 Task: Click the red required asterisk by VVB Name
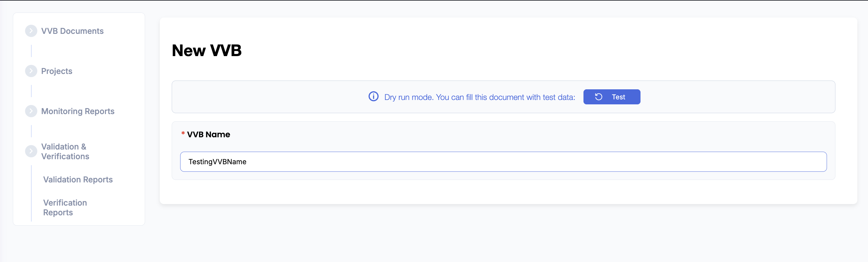[x=183, y=134]
